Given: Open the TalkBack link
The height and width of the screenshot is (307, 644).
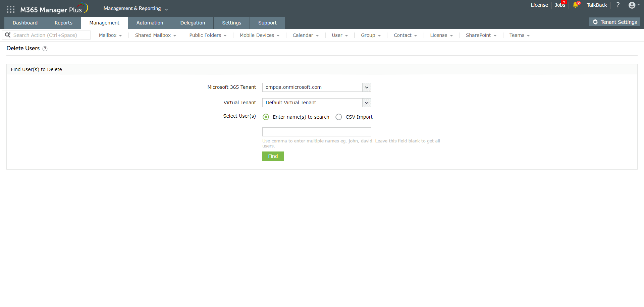Looking at the screenshot, I should [x=597, y=5].
